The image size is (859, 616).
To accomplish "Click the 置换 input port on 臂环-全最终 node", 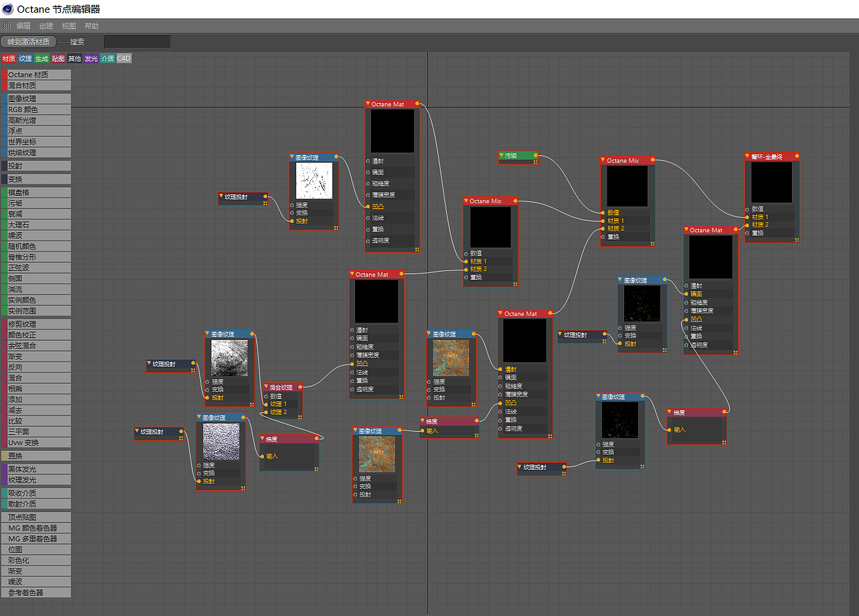I will [747, 233].
